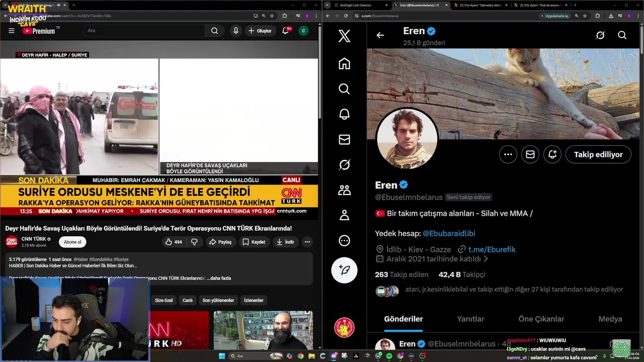The width and height of the screenshot is (644, 362).
Task: Go to X home via the logo
Action: point(344,36)
